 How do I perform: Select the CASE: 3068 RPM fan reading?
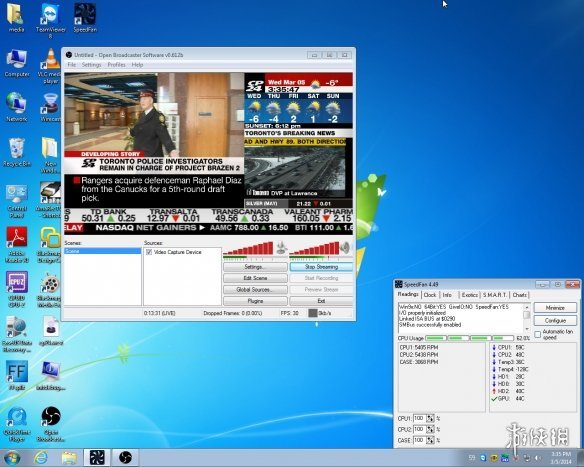point(419,362)
